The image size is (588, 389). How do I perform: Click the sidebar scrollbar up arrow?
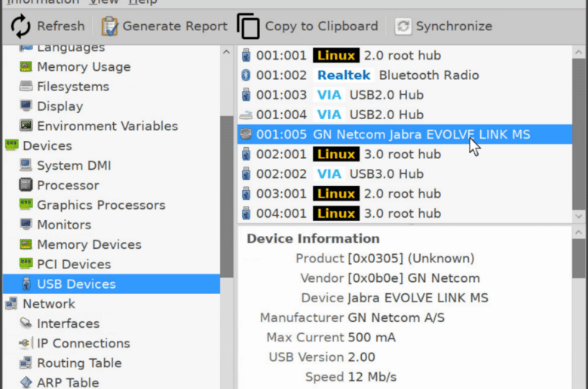226,52
